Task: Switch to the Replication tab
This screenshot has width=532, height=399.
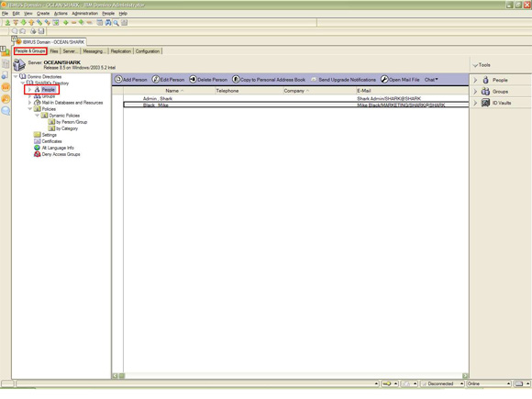Action: 121,51
